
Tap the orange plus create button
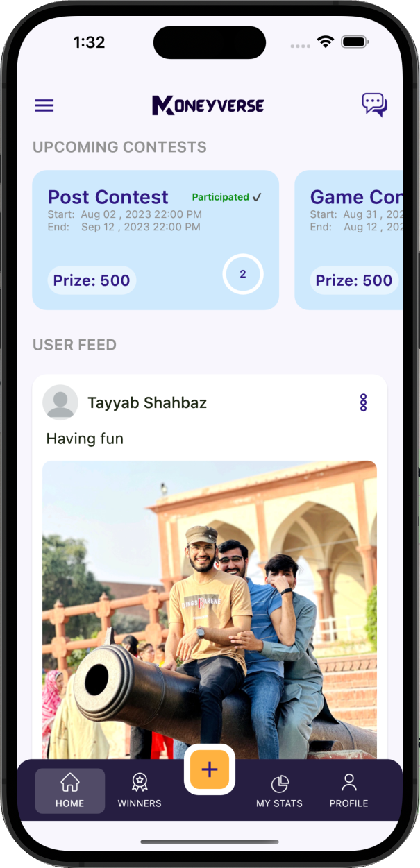tap(210, 769)
